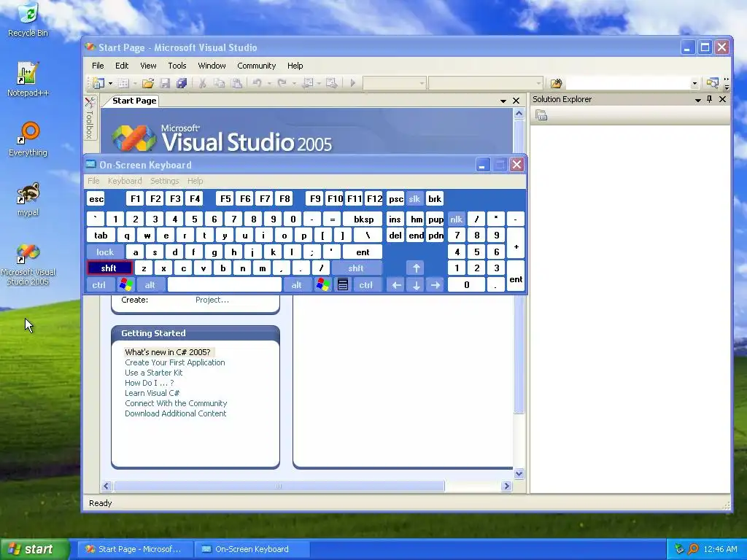Open the Start Page active files dropdown

[503, 101]
